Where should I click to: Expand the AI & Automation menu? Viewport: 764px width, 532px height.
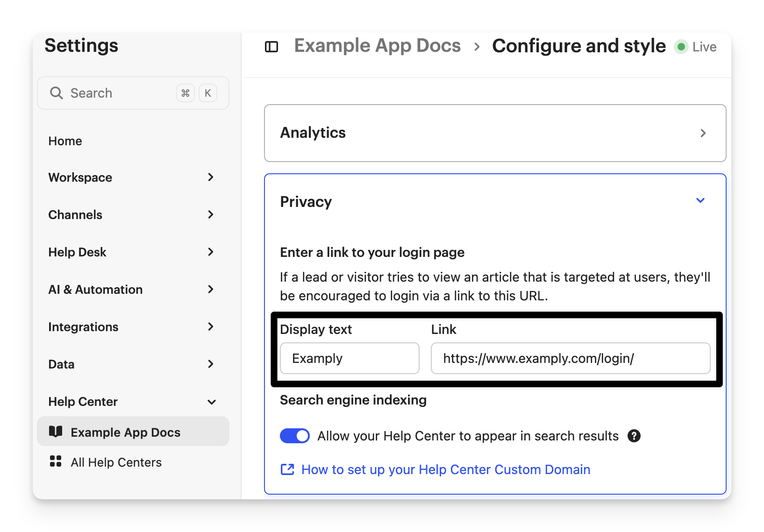[211, 289]
